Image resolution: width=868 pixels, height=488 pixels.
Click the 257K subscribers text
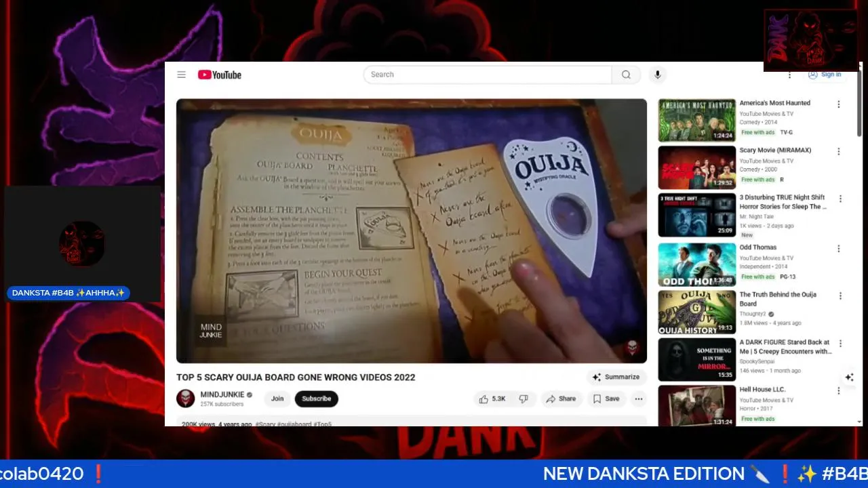pyautogui.click(x=222, y=404)
